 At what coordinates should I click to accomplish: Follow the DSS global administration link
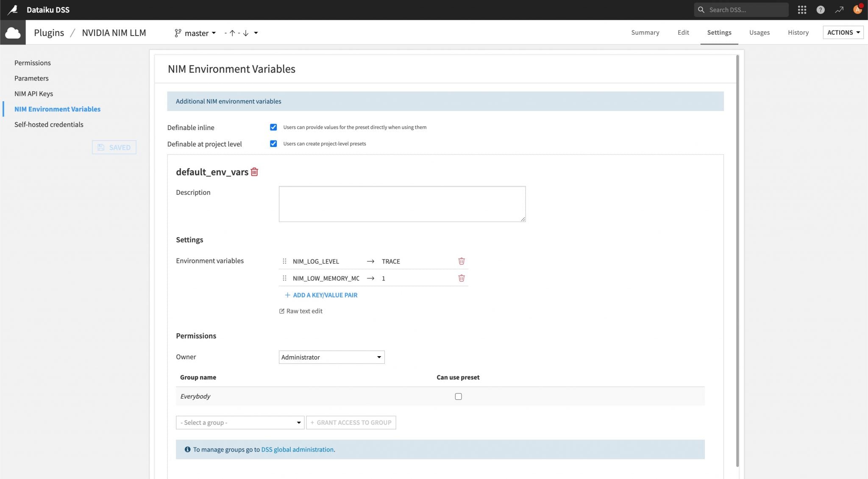[x=297, y=449]
